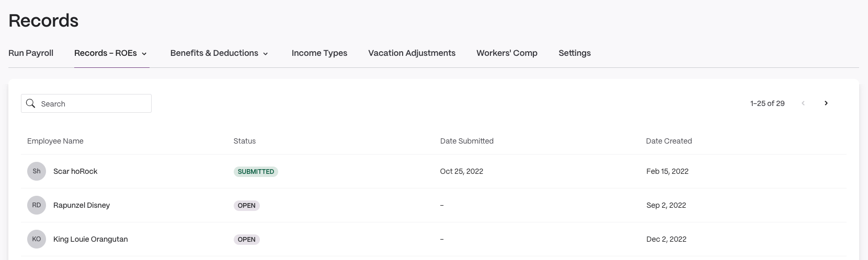Click King Louie Orangutan's KO avatar

tap(37, 239)
